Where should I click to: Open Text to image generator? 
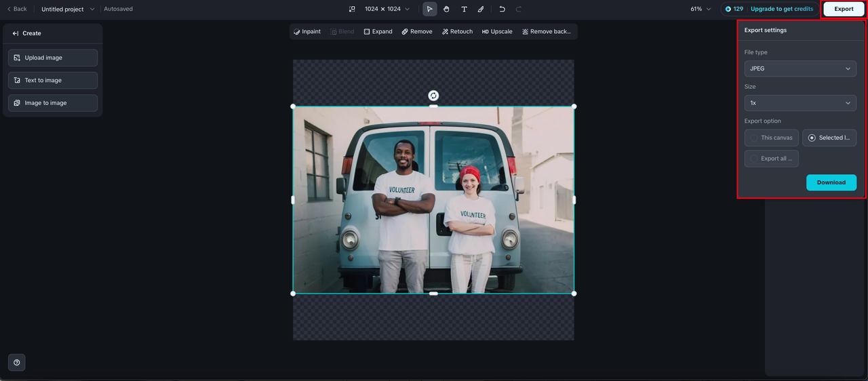[x=53, y=80]
